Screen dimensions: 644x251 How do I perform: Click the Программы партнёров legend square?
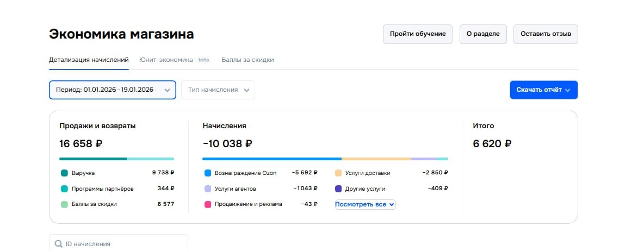[x=65, y=189]
